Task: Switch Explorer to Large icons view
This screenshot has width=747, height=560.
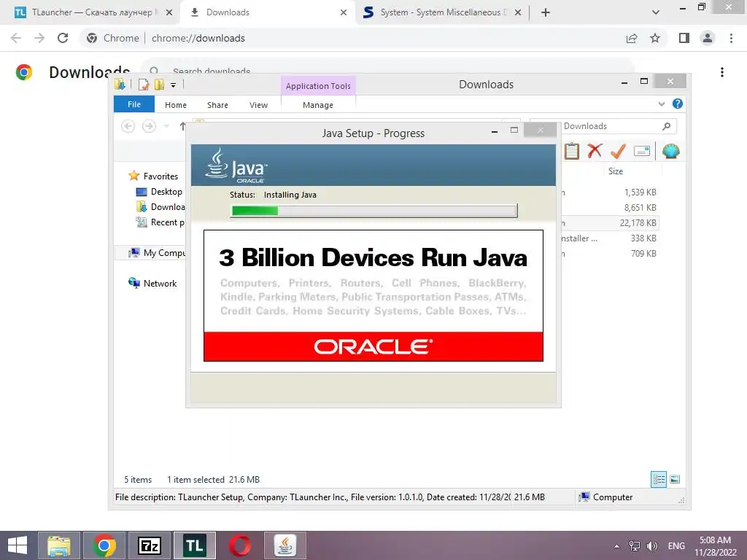Action: 675,479
